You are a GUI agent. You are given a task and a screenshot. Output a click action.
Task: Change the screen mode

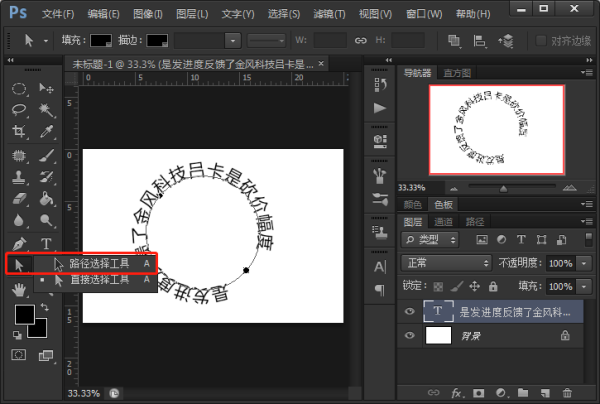pos(46,355)
